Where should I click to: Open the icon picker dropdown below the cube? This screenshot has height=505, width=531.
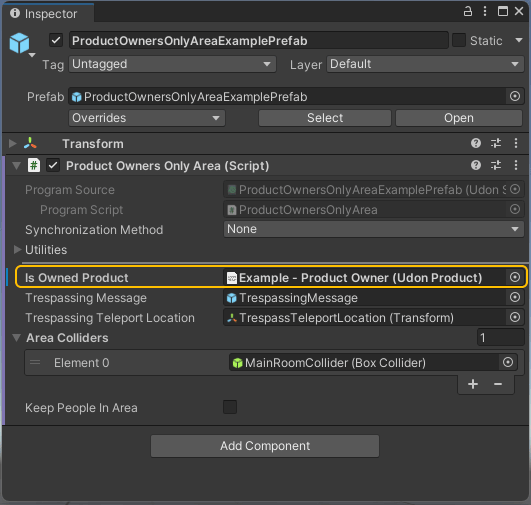coord(32,55)
